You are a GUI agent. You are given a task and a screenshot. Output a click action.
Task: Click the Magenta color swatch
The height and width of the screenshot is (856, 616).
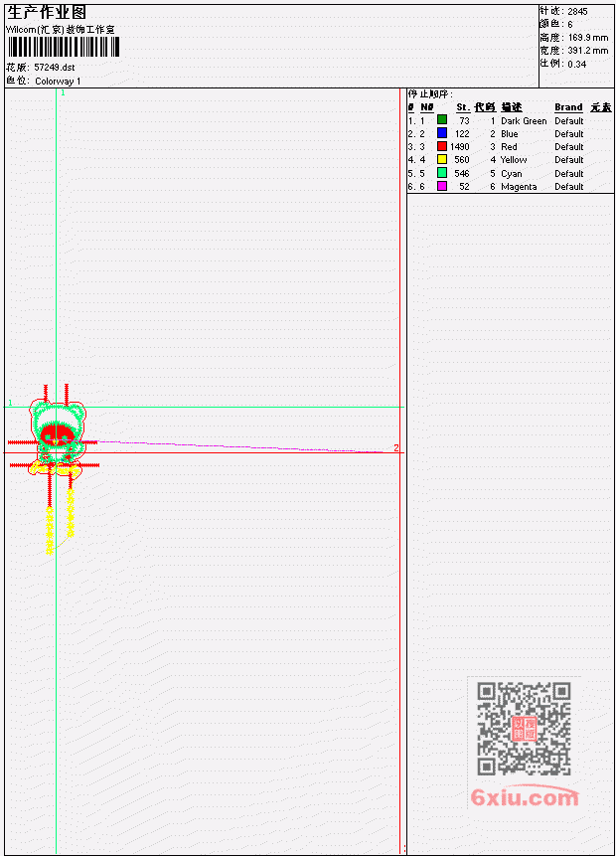(x=442, y=186)
